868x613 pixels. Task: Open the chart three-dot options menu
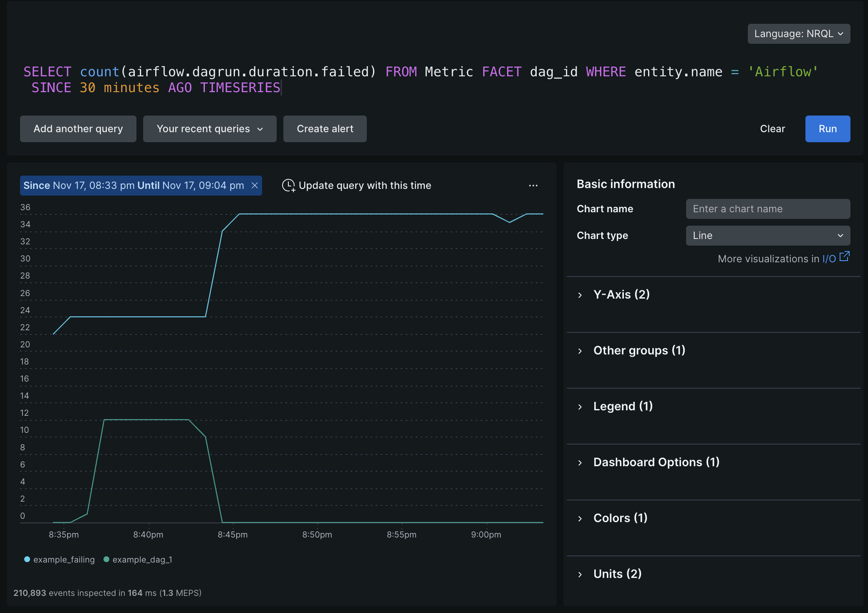(533, 186)
